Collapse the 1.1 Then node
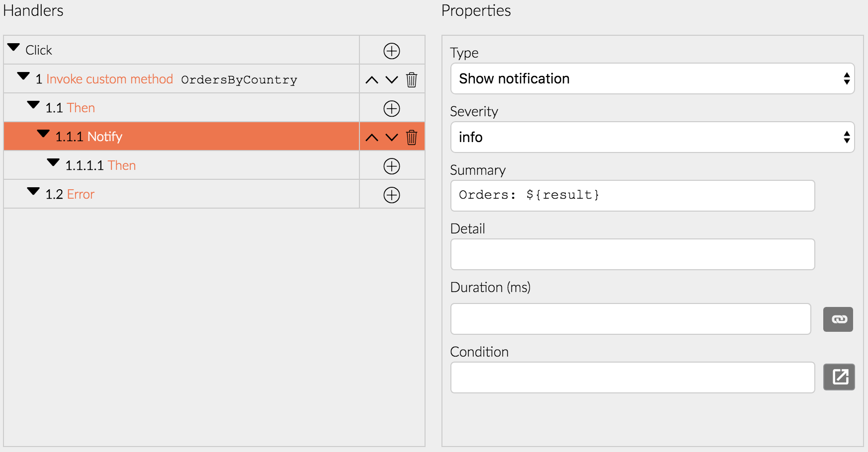Viewport: 868px width, 452px height. [33, 105]
